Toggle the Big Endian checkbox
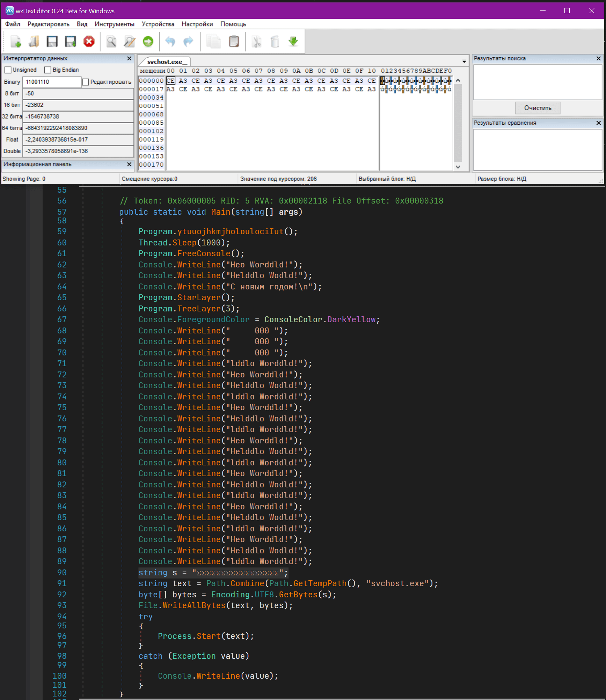 (x=48, y=70)
